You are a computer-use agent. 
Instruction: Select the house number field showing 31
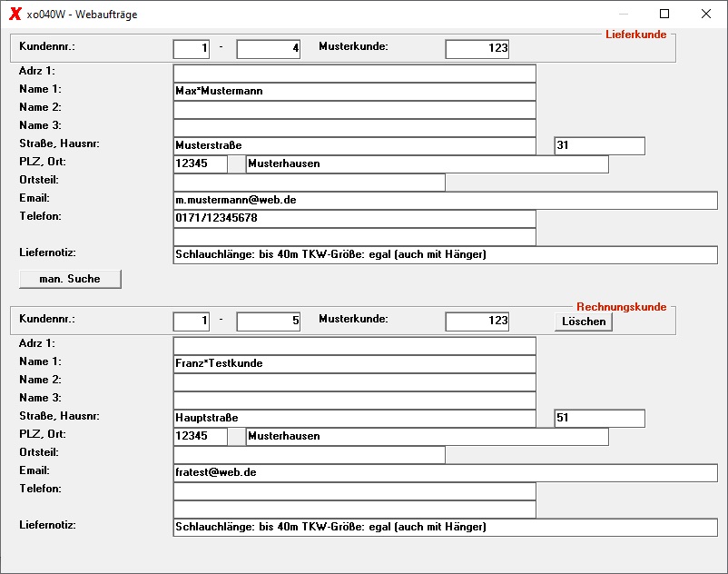click(x=599, y=146)
